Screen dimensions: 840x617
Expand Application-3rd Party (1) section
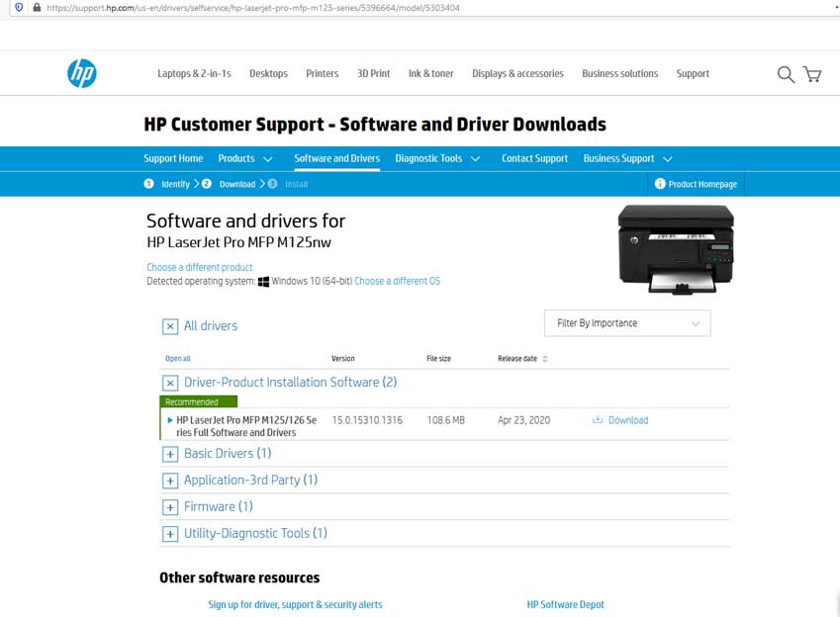point(170,481)
